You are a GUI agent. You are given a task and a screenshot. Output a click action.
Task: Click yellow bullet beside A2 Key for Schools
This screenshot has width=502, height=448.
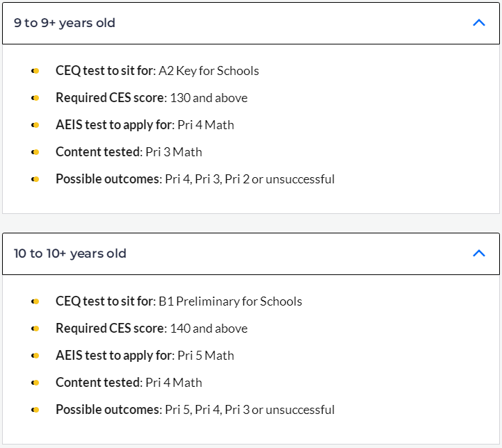(35, 71)
